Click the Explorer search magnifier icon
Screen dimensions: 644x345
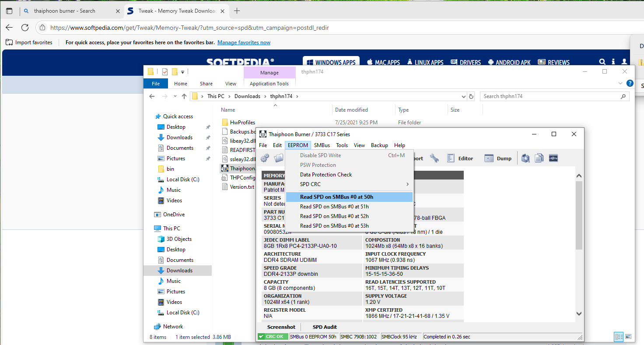(x=623, y=96)
